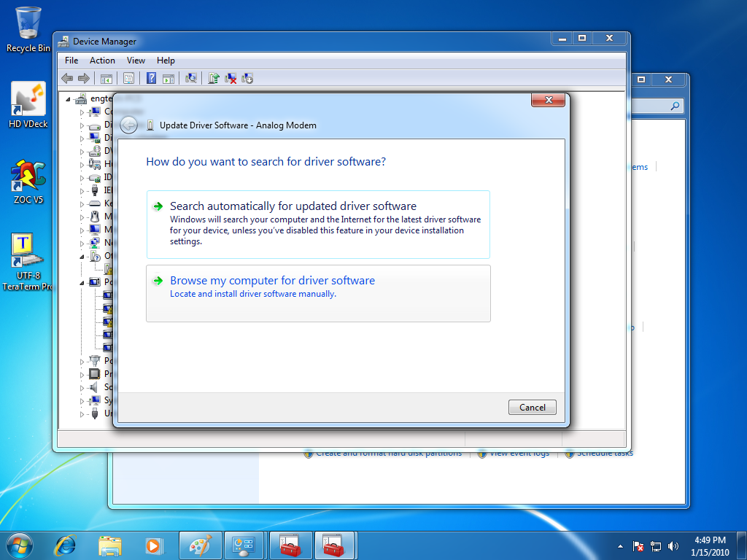Click the Update Driver Software toolbar icon

click(214, 78)
